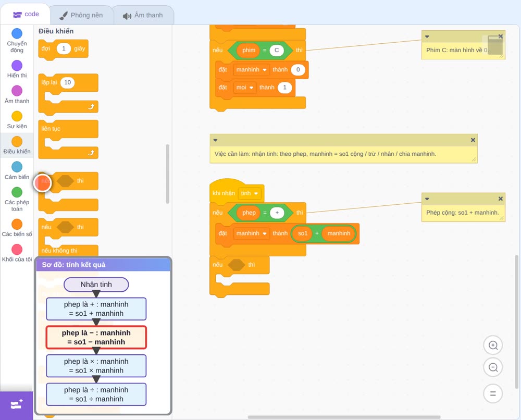Collapse the 'Việc cần làm' comment

(x=215, y=140)
